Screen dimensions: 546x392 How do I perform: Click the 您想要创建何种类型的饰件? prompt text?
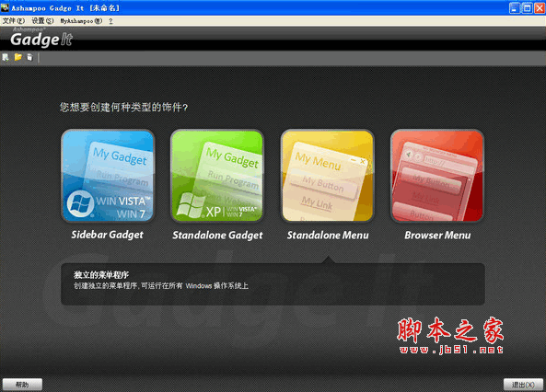(123, 107)
